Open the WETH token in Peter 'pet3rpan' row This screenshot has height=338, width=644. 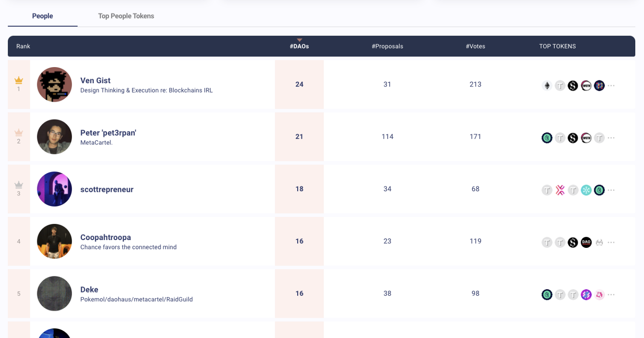[x=586, y=138]
